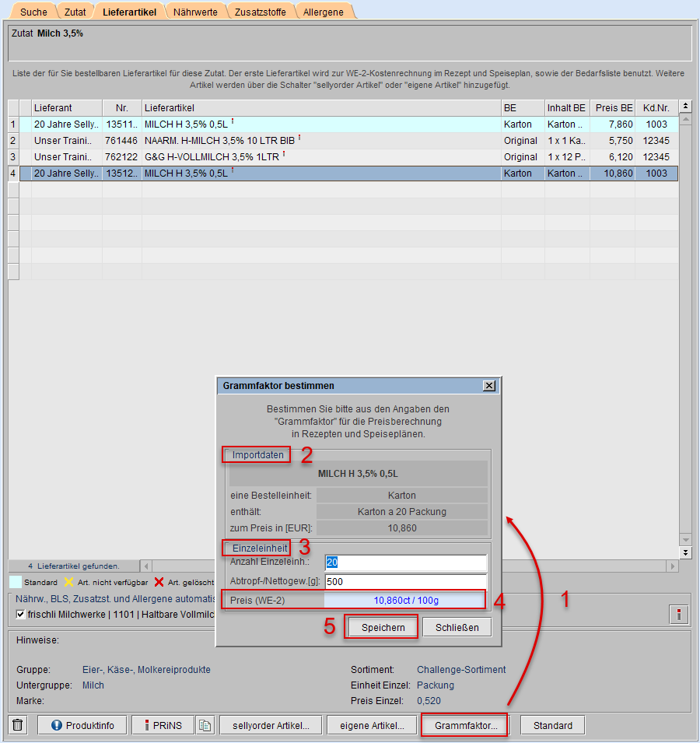
Task: Click the Abtropf-/Nettogew. input field
Action: coord(405,581)
